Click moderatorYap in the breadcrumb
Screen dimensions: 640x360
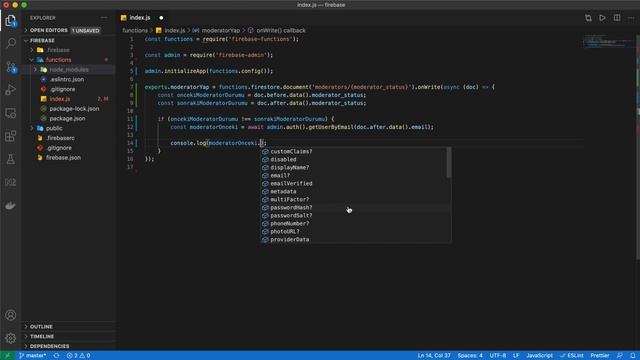tap(220, 31)
